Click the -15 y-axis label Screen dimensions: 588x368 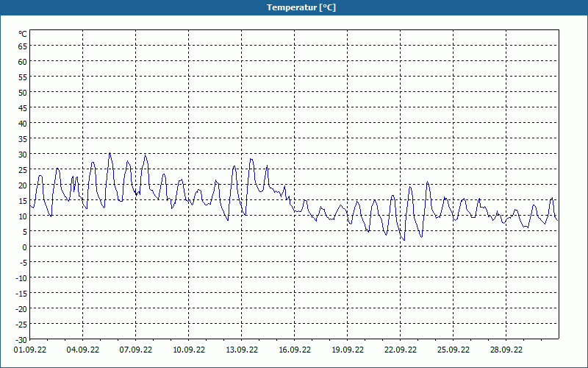tap(21, 293)
